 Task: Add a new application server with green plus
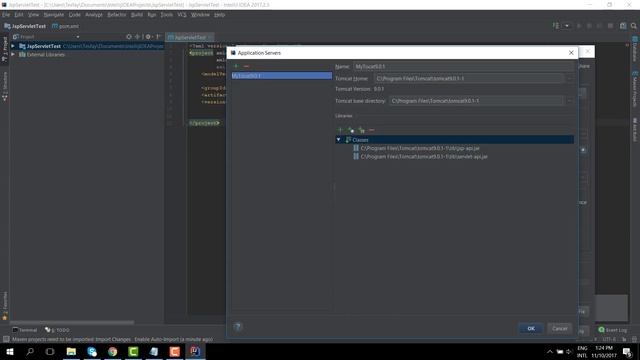236,66
